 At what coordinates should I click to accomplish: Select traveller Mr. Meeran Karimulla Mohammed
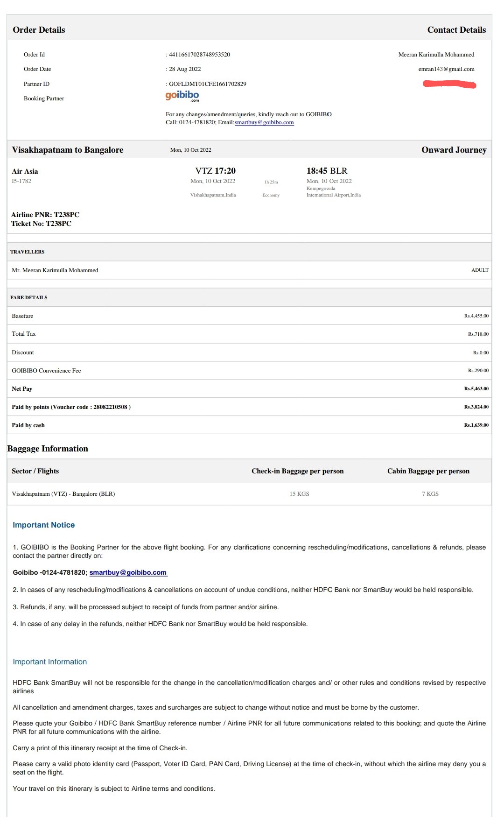coord(55,270)
